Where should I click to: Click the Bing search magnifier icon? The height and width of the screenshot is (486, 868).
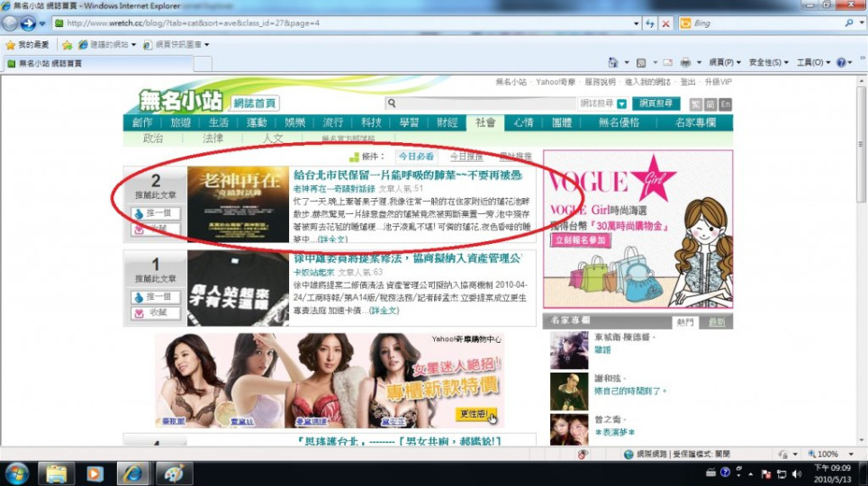click(848, 22)
